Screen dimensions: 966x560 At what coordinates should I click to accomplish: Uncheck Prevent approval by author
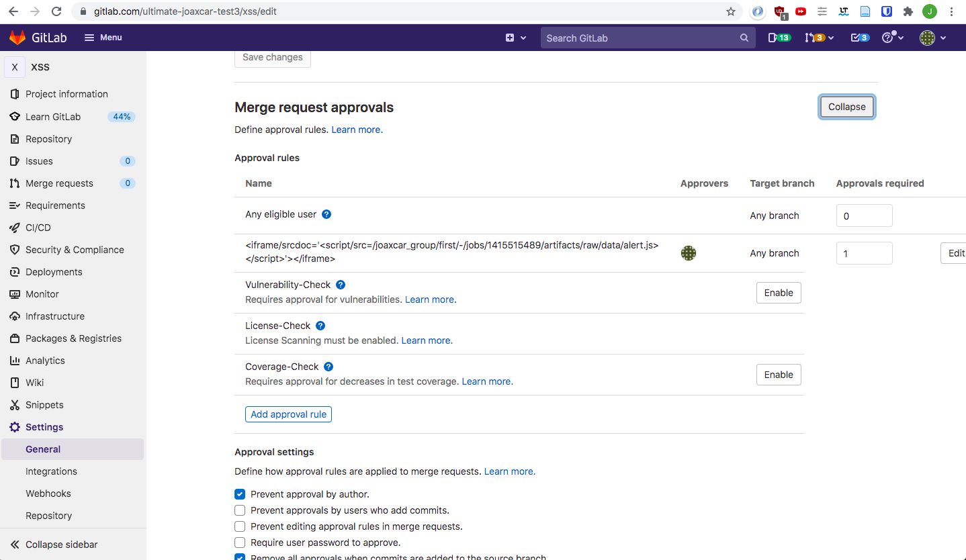(x=240, y=494)
